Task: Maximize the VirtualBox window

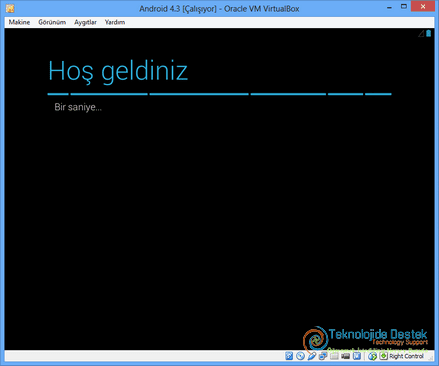Action: click(x=404, y=7)
